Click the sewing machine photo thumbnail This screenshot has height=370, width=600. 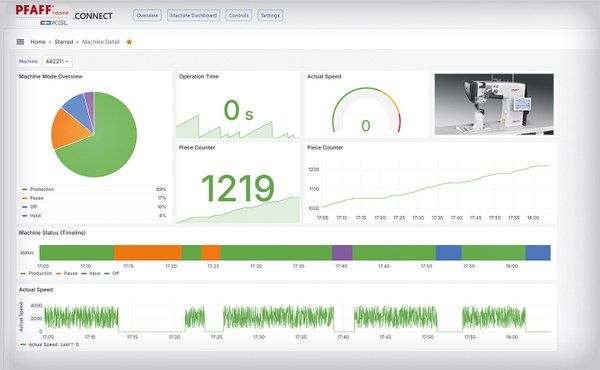click(494, 104)
